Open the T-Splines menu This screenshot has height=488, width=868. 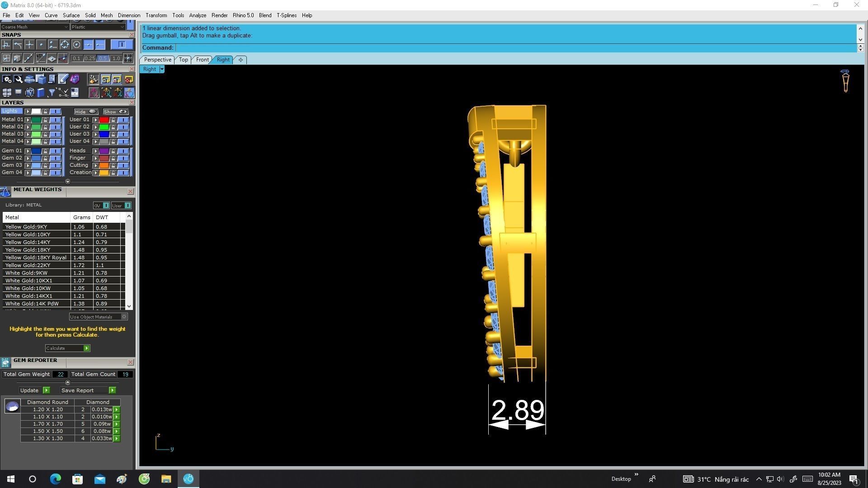pyautogui.click(x=287, y=15)
